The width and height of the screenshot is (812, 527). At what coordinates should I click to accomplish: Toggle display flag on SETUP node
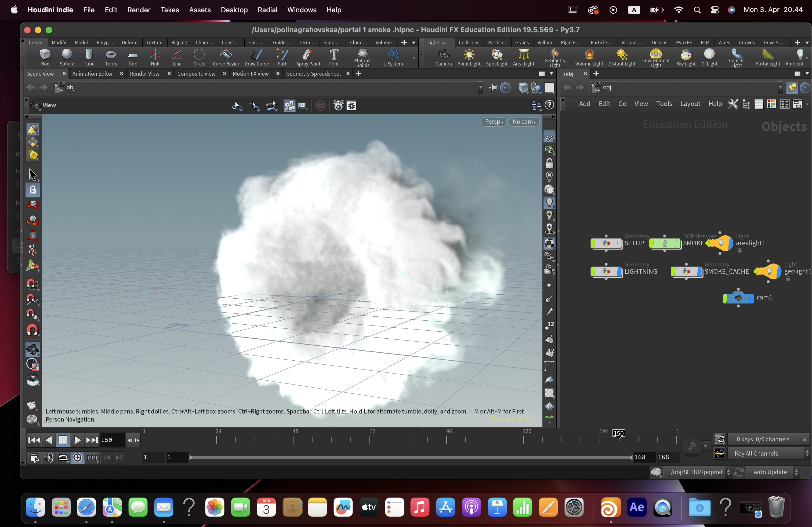[619, 243]
